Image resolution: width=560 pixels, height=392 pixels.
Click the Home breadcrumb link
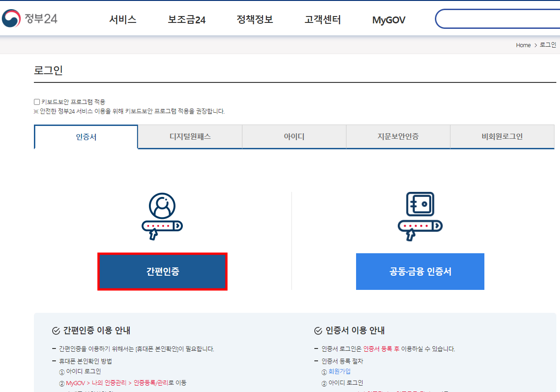tap(523, 45)
